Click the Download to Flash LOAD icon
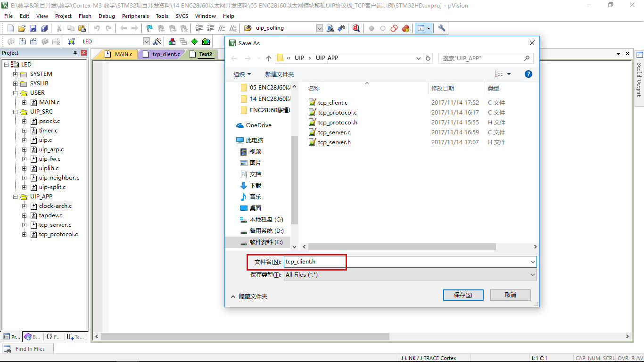The width and height of the screenshot is (644, 362). (x=71, y=41)
